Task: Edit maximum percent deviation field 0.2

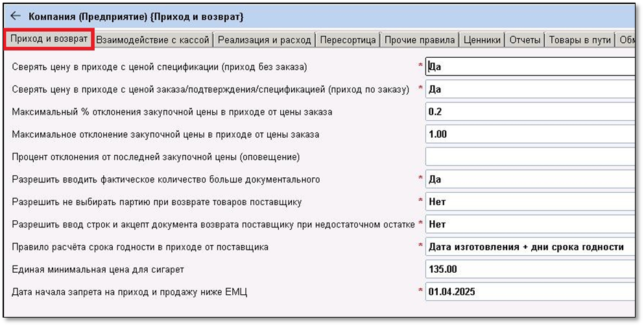Action: tap(529, 112)
